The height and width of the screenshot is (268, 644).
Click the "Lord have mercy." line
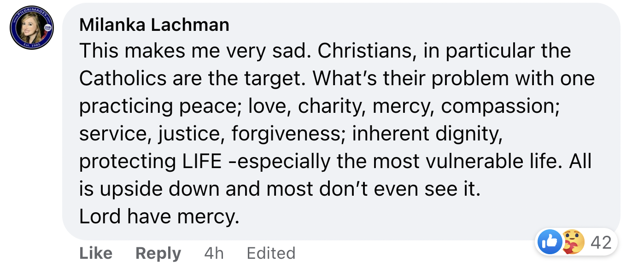pos(159,217)
